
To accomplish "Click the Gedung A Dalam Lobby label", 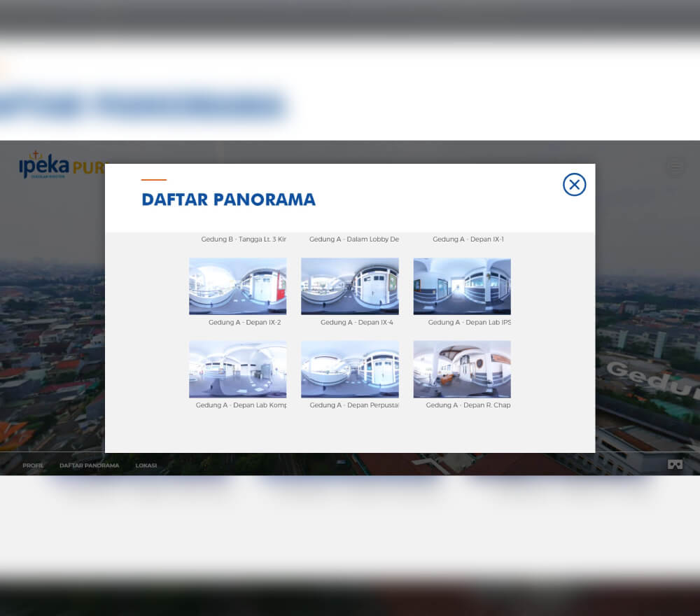I will tap(353, 239).
